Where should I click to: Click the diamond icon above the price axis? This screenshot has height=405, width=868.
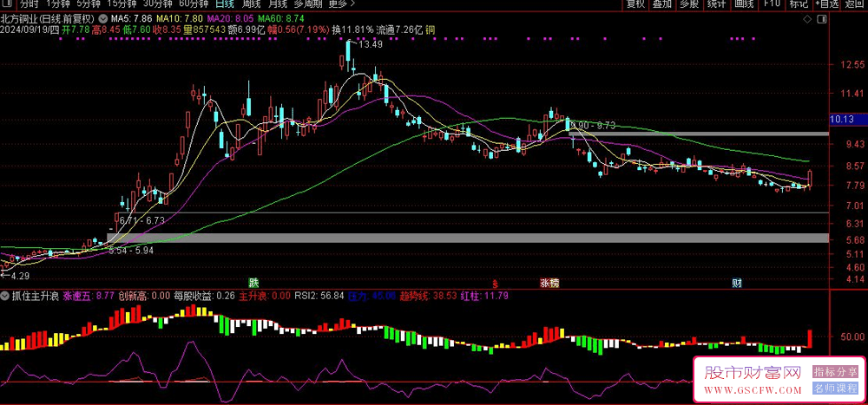807,19
